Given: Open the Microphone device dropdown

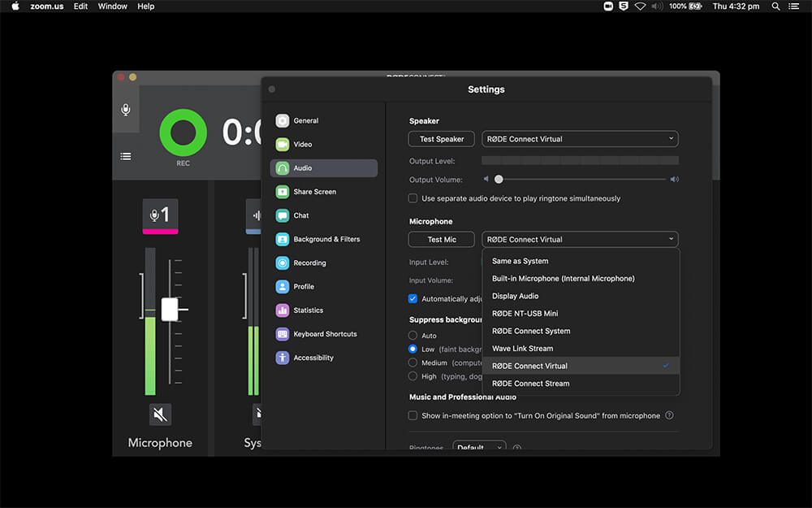Looking at the screenshot, I should point(580,240).
